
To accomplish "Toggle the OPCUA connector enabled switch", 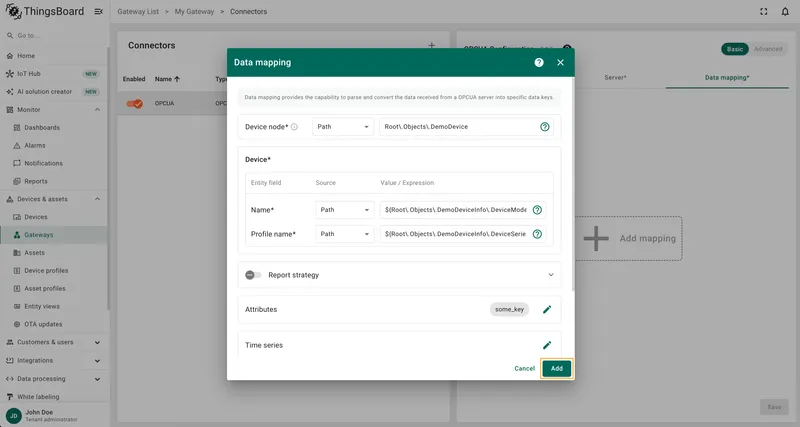I will click(135, 104).
